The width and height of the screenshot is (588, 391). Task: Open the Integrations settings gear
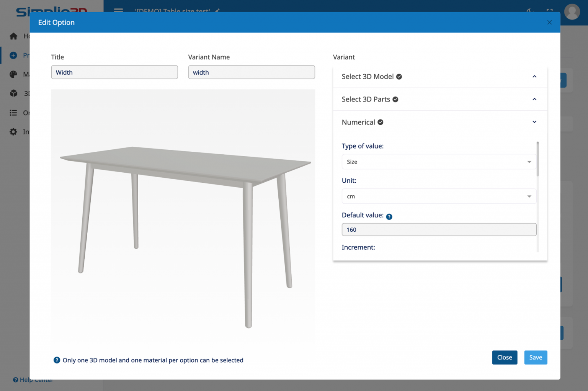(x=13, y=131)
